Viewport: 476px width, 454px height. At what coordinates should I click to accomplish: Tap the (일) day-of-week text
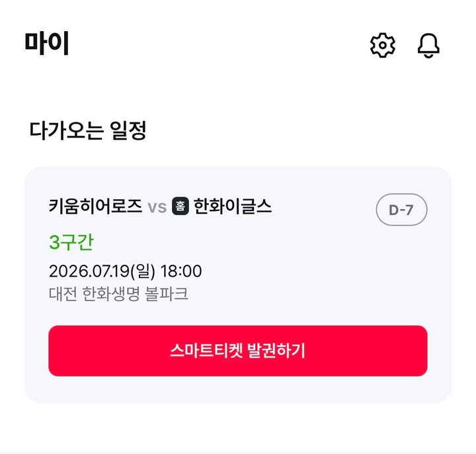pyautogui.click(x=143, y=271)
